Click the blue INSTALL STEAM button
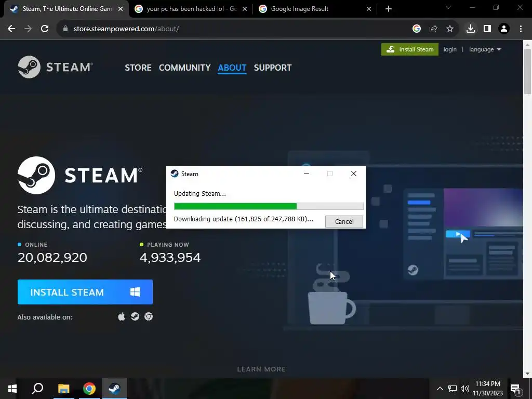 [85, 292]
